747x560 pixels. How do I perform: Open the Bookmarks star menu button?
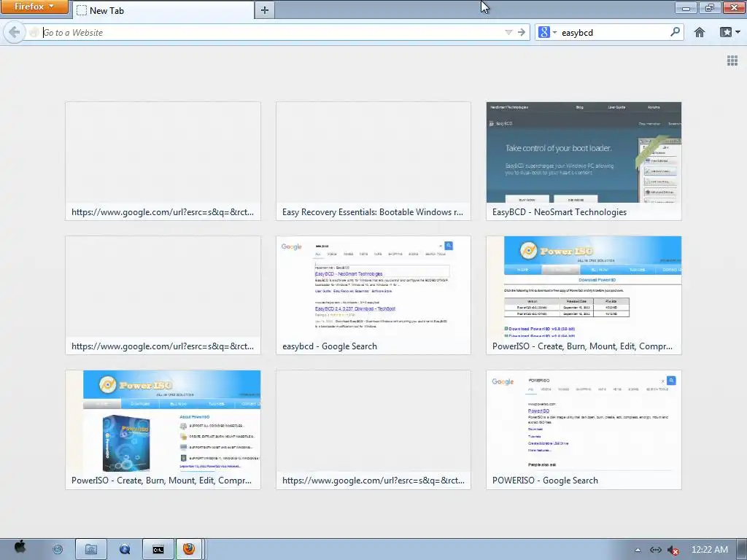point(726,32)
